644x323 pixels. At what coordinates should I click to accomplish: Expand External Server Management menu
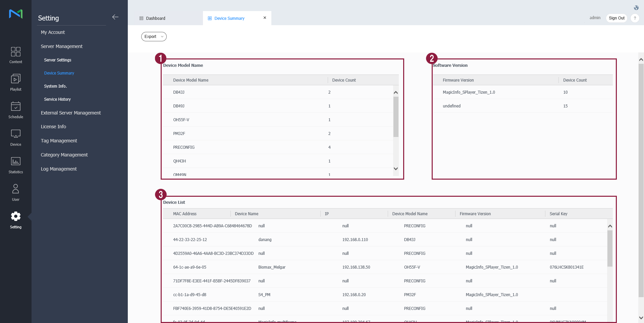point(71,113)
